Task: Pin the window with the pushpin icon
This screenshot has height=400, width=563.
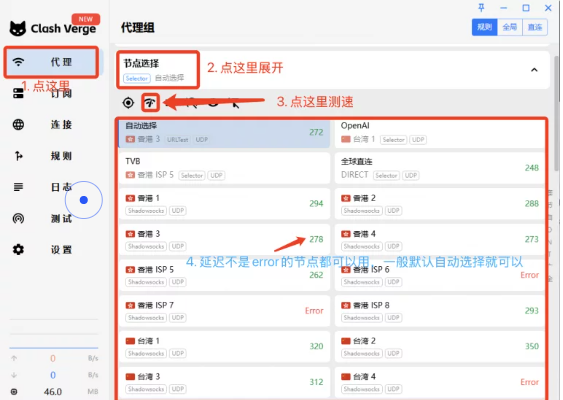Action: point(481,8)
